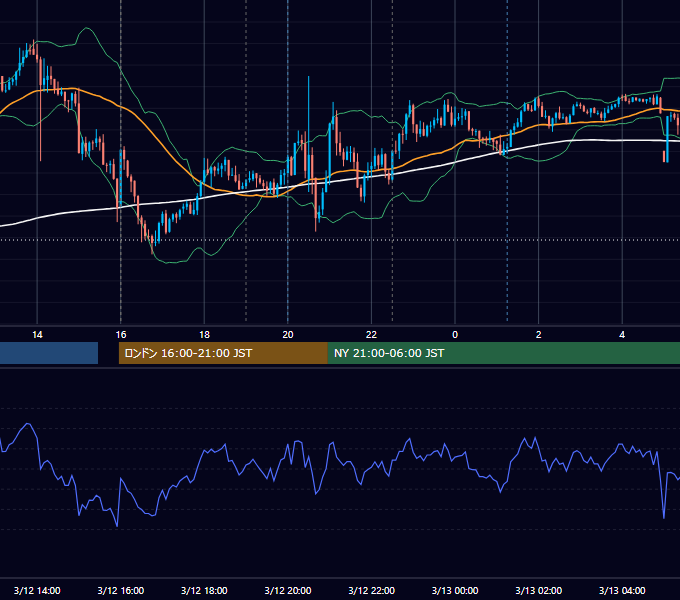Click the '3/13 04:00' date label on lower axis
The width and height of the screenshot is (680, 600).
(622, 590)
